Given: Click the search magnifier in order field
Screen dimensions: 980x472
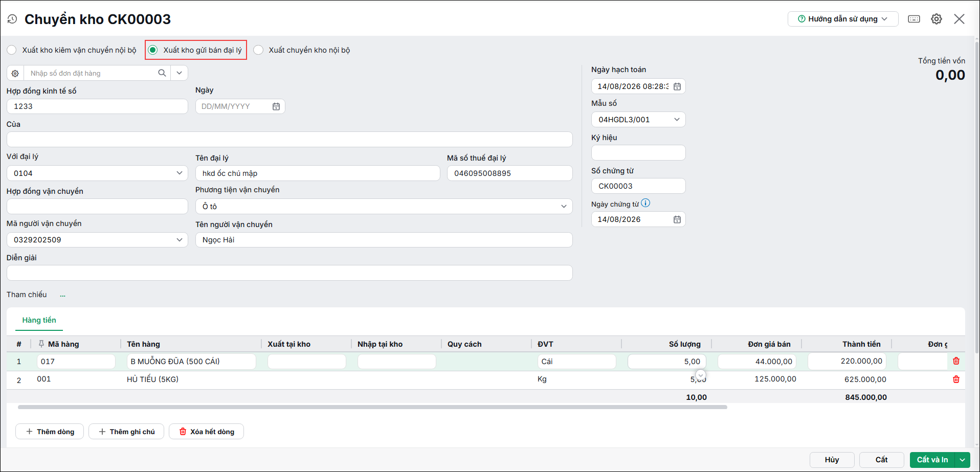Looking at the screenshot, I should (162, 73).
